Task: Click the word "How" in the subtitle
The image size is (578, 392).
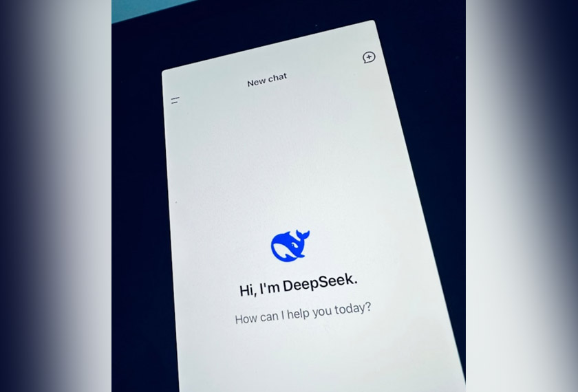Action: [x=246, y=318]
